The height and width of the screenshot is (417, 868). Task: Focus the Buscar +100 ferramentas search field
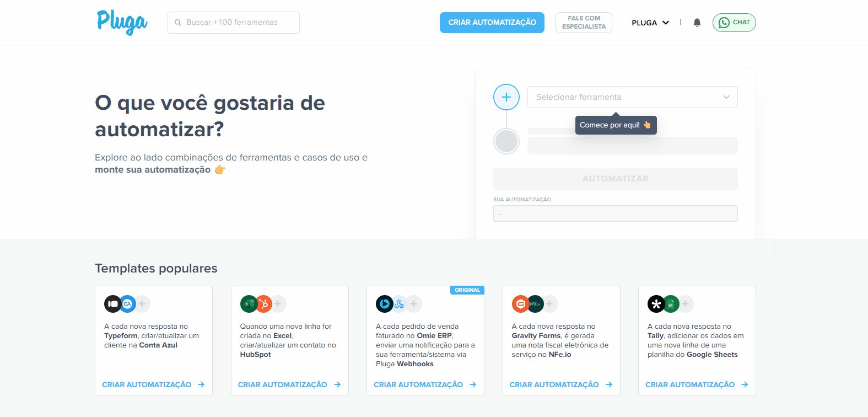234,23
